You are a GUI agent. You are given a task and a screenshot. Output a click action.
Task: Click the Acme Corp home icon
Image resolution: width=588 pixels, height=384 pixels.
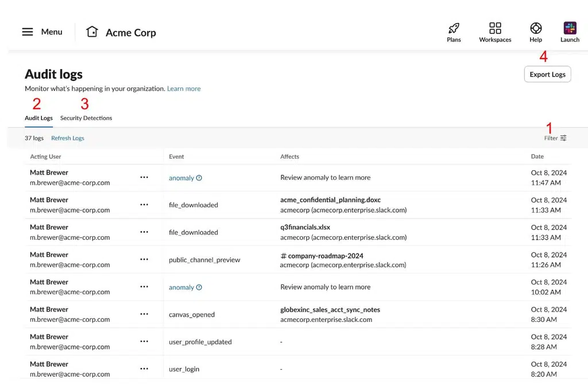click(92, 32)
